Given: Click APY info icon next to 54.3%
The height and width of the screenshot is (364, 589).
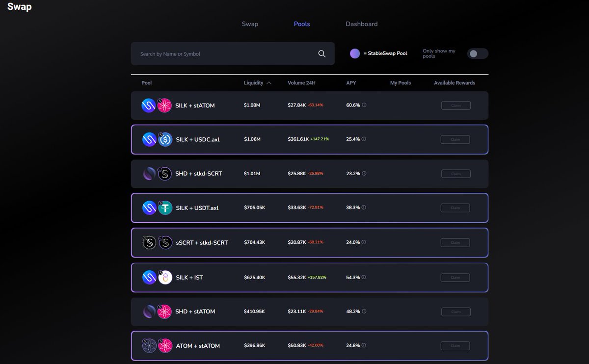Looking at the screenshot, I should 364,277.
